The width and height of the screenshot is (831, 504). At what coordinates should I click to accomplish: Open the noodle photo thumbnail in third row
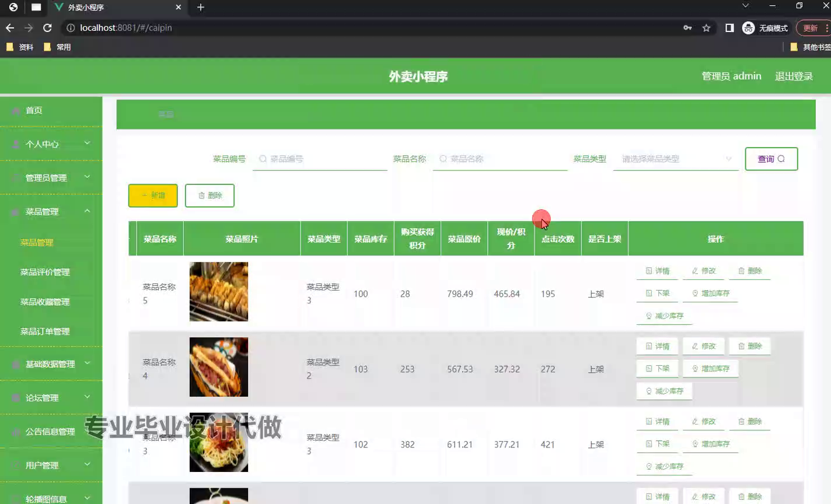(219, 442)
